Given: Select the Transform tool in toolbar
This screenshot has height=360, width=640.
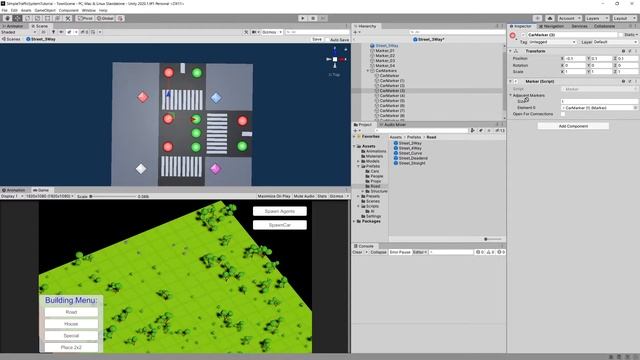Looking at the screenshot, I should [58, 18].
